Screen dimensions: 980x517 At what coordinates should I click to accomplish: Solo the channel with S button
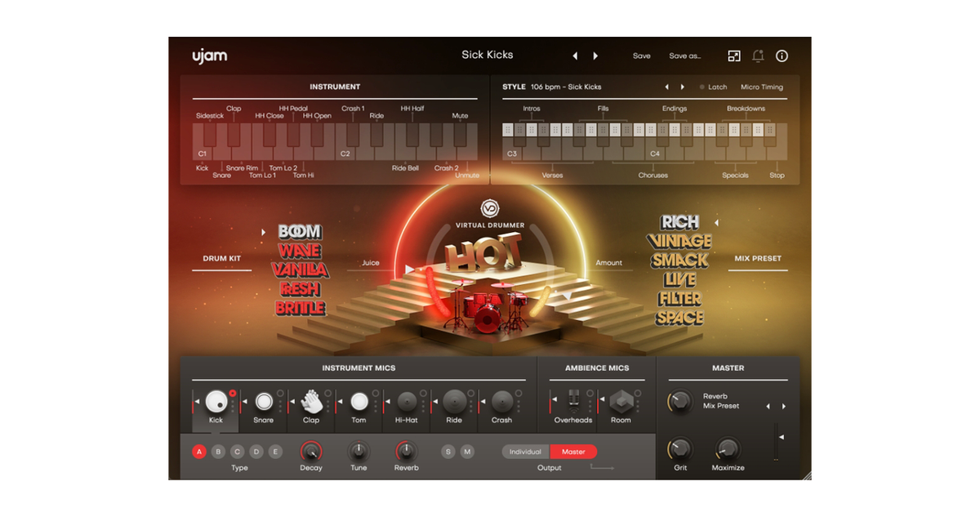click(x=448, y=452)
